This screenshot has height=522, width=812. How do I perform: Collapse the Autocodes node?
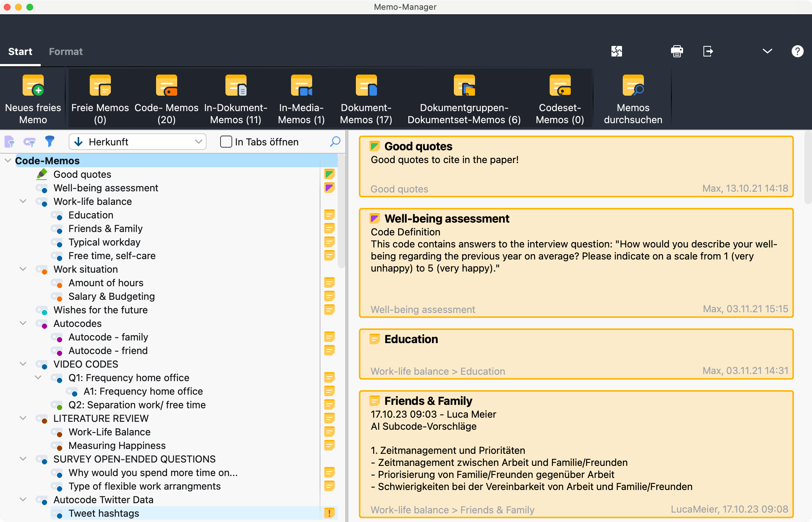(23, 323)
